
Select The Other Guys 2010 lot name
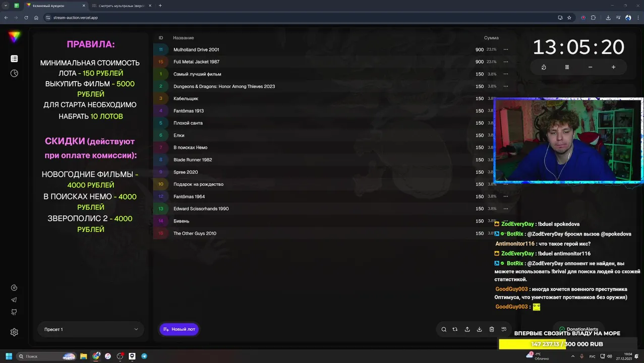[195, 233]
